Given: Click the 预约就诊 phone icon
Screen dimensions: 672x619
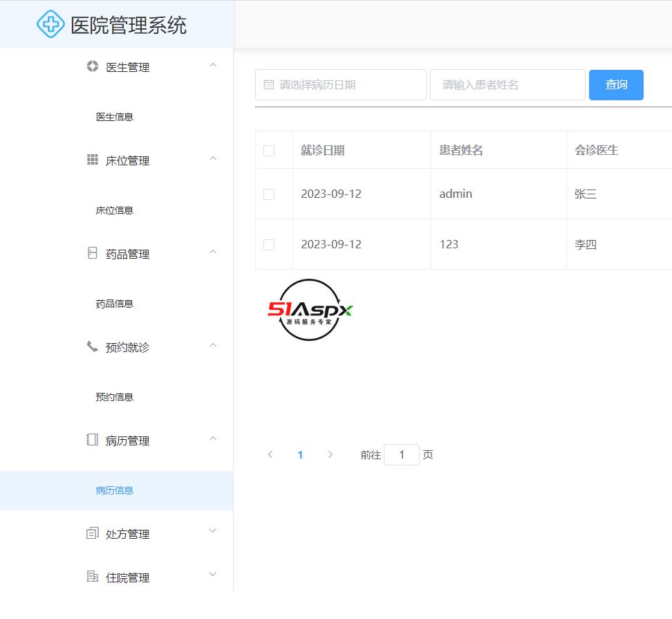Looking at the screenshot, I should [x=92, y=346].
